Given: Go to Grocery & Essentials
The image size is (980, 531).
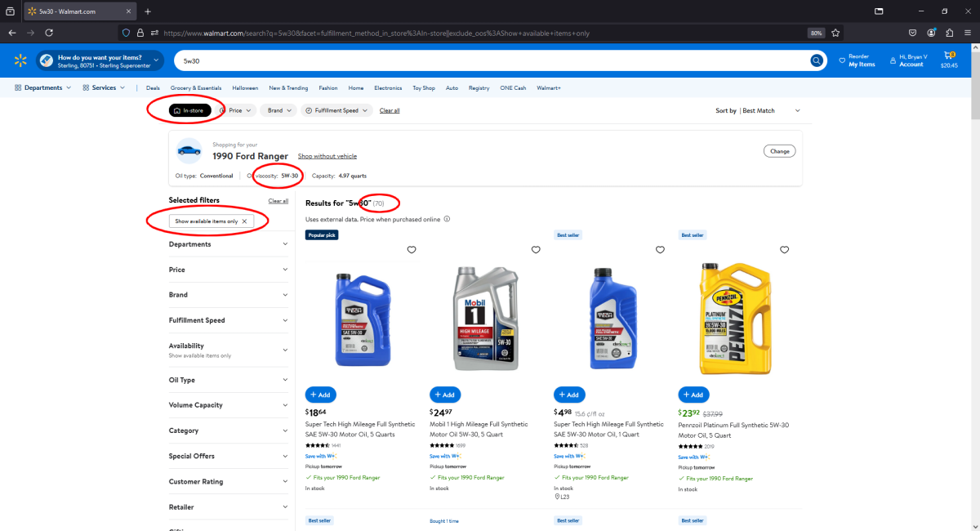Looking at the screenshot, I should [x=196, y=87].
